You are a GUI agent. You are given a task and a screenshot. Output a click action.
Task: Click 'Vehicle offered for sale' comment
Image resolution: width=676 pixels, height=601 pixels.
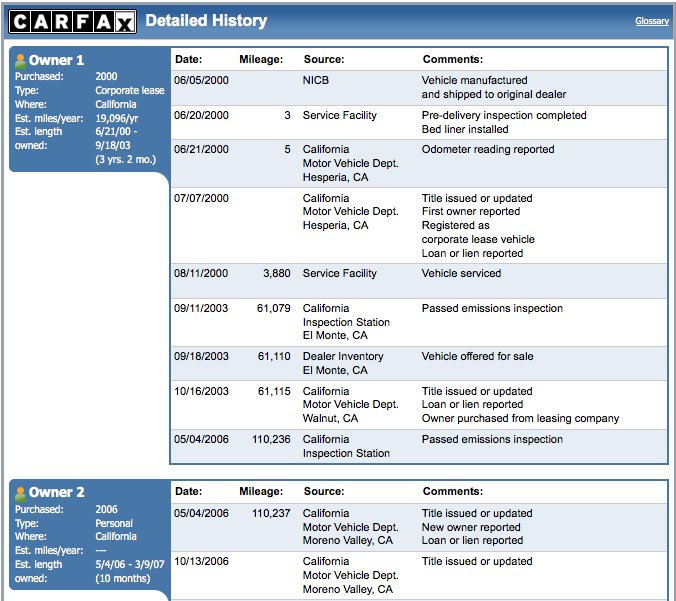[477, 356]
